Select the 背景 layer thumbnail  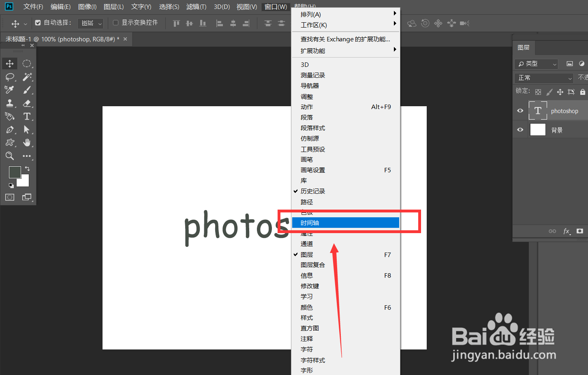[538, 130]
